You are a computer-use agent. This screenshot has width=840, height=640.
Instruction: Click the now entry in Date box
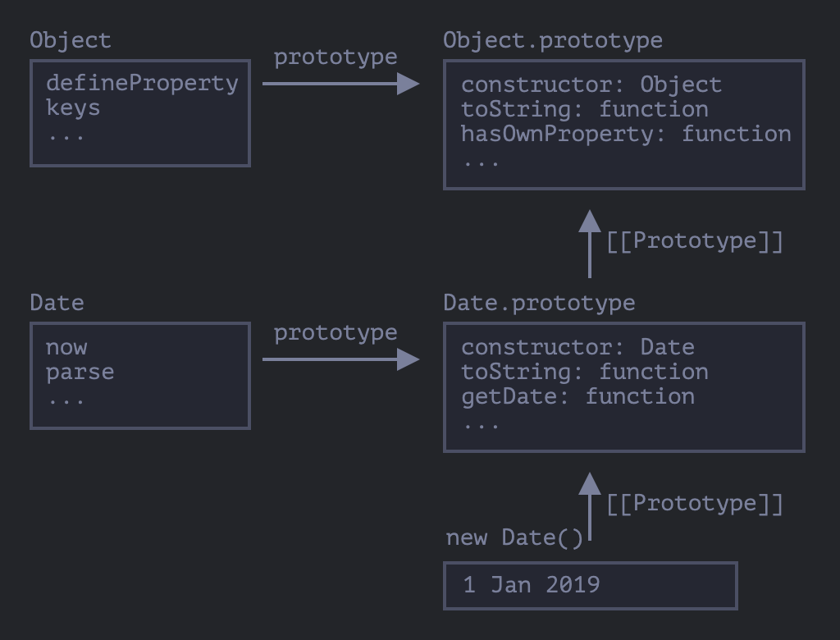point(66,347)
